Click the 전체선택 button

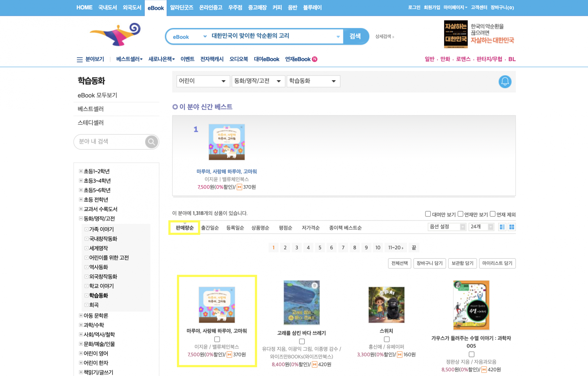click(x=399, y=263)
